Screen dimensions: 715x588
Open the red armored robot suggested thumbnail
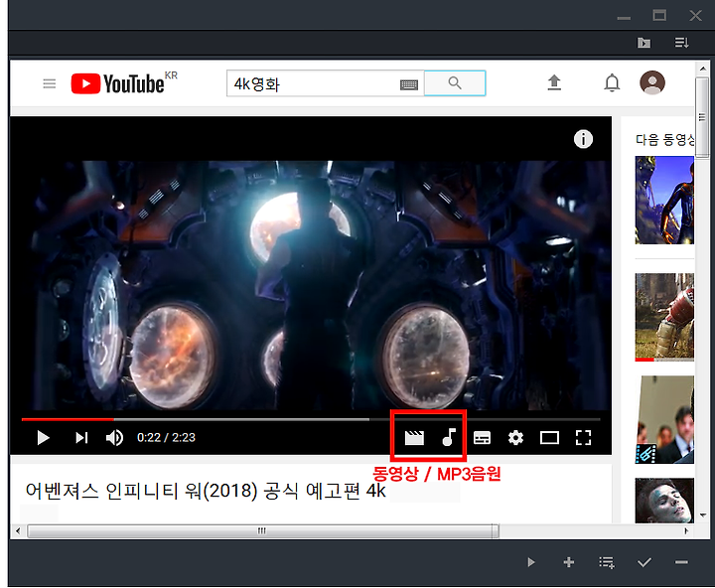pyautogui.click(x=664, y=317)
